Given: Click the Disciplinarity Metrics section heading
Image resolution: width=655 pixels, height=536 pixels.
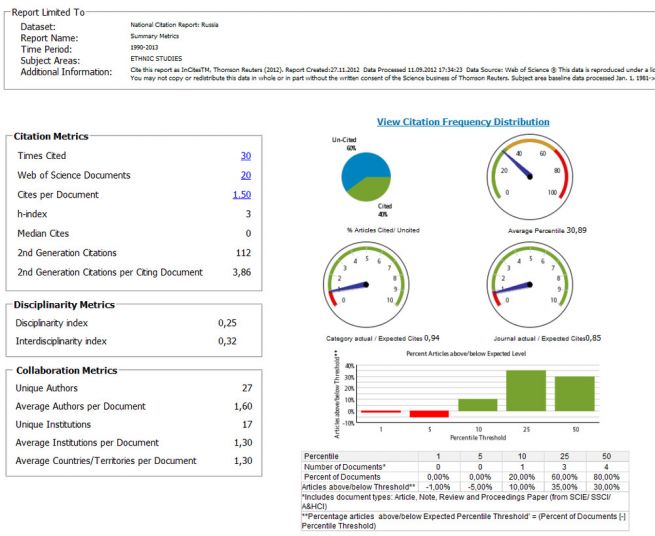Looking at the screenshot, I should click(x=64, y=305).
